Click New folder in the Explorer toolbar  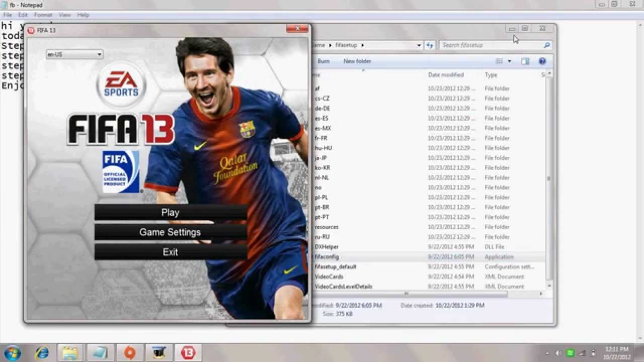357,61
